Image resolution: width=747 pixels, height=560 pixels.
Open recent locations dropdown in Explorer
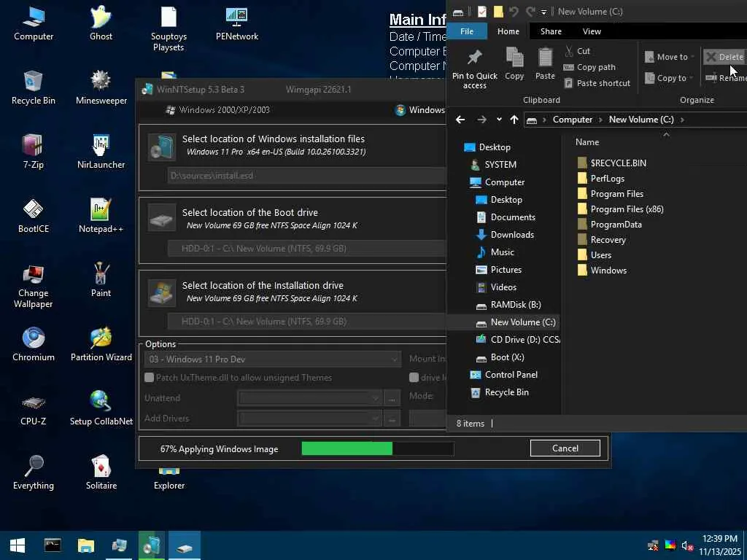(499, 120)
